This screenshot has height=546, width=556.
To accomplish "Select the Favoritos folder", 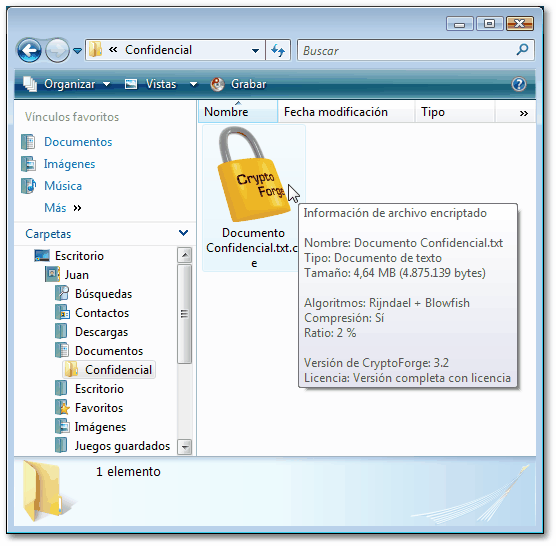I will [x=99, y=408].
